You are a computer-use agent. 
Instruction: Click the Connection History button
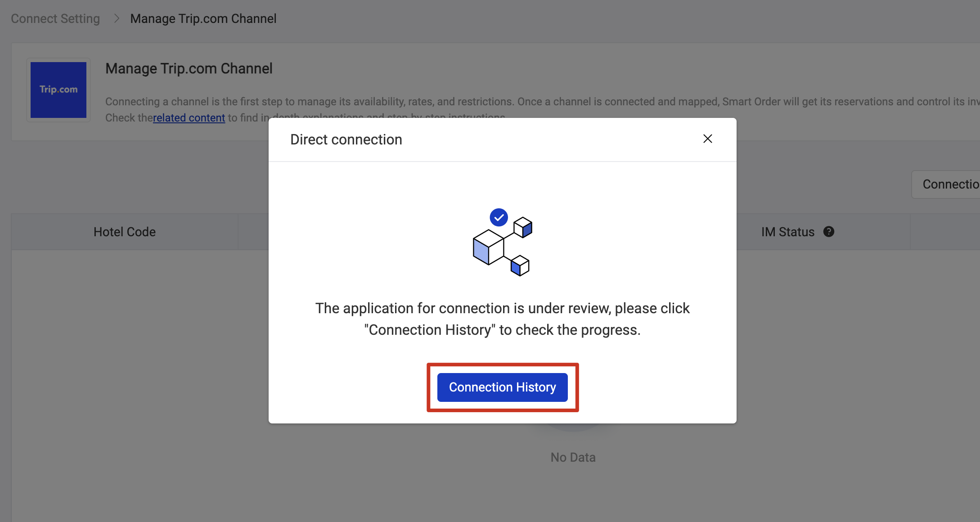click(502, 387)
